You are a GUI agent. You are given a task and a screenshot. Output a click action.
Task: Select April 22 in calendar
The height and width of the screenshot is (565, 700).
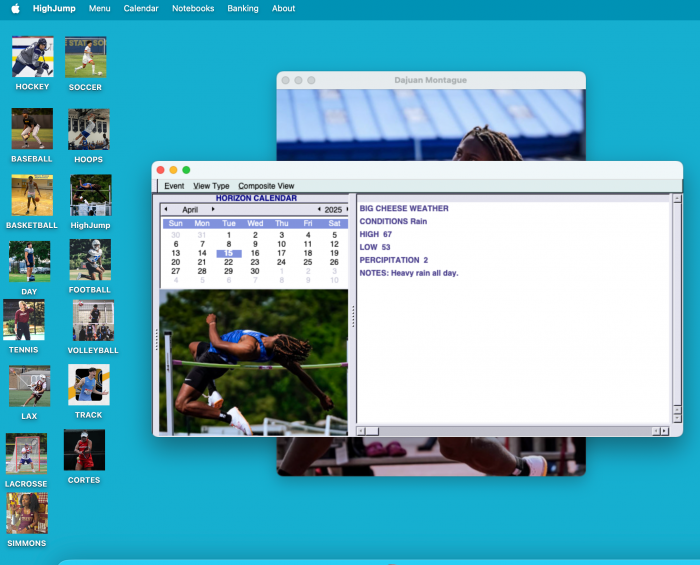coord(229,262)
